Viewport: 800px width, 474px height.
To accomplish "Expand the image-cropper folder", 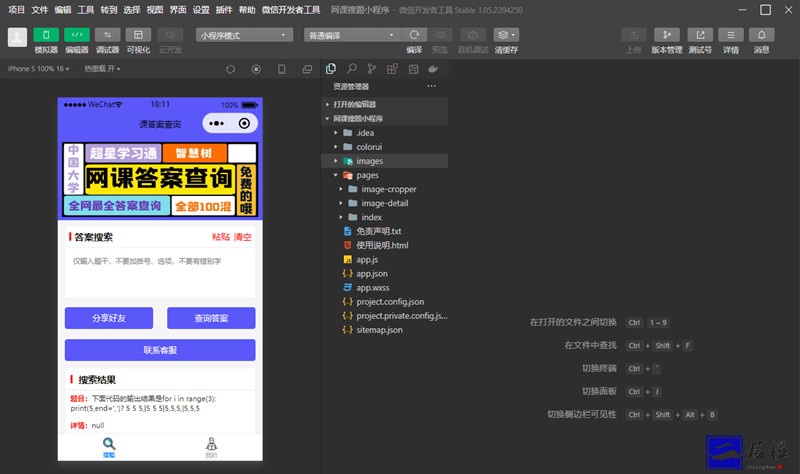I will (385, 189).
